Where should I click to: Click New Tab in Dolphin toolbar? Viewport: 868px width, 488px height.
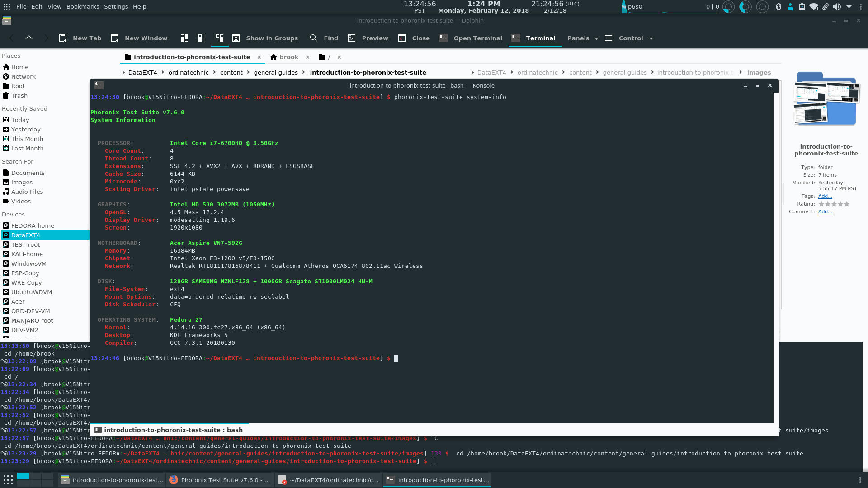click(80, 38)
